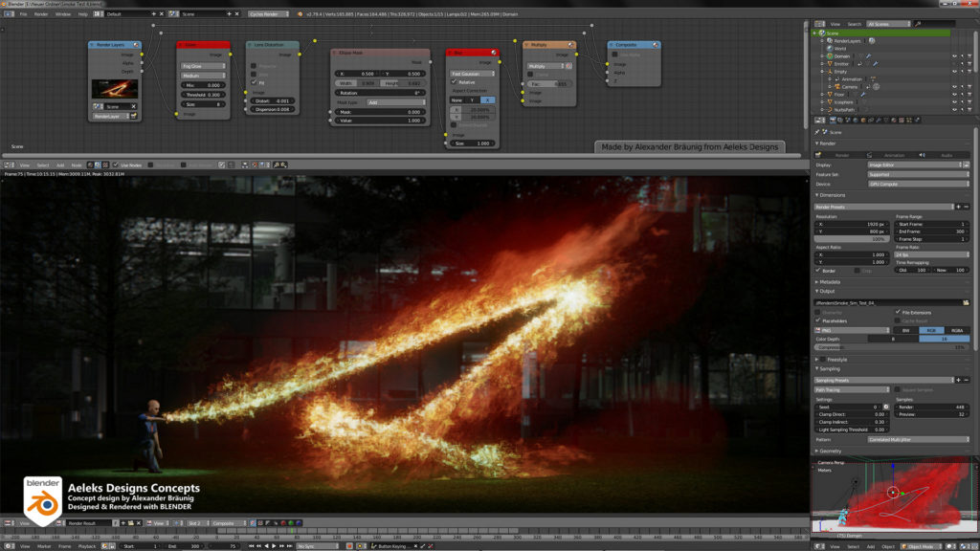Toggle Fit checkbox in Lens Distortion node

pyautogui.click(x=254, y=82)
